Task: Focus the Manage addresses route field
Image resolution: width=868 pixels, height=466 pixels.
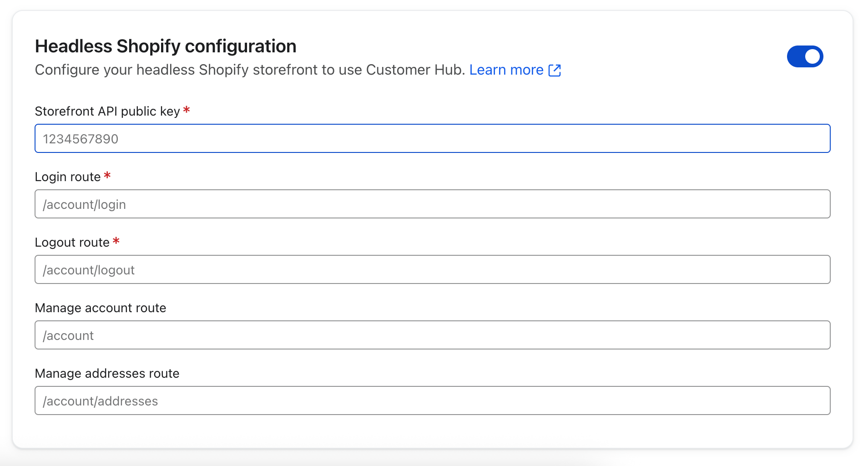Action: click(x=432, y=400)
